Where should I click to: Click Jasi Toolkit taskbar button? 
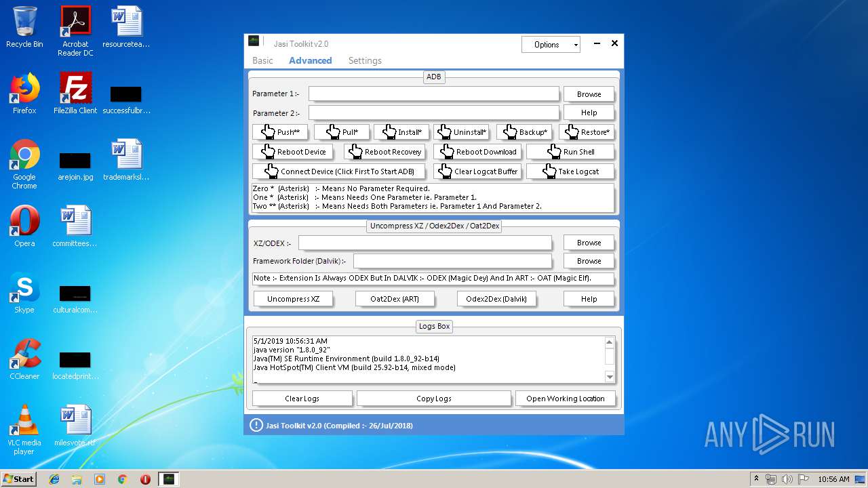(168, 479)
